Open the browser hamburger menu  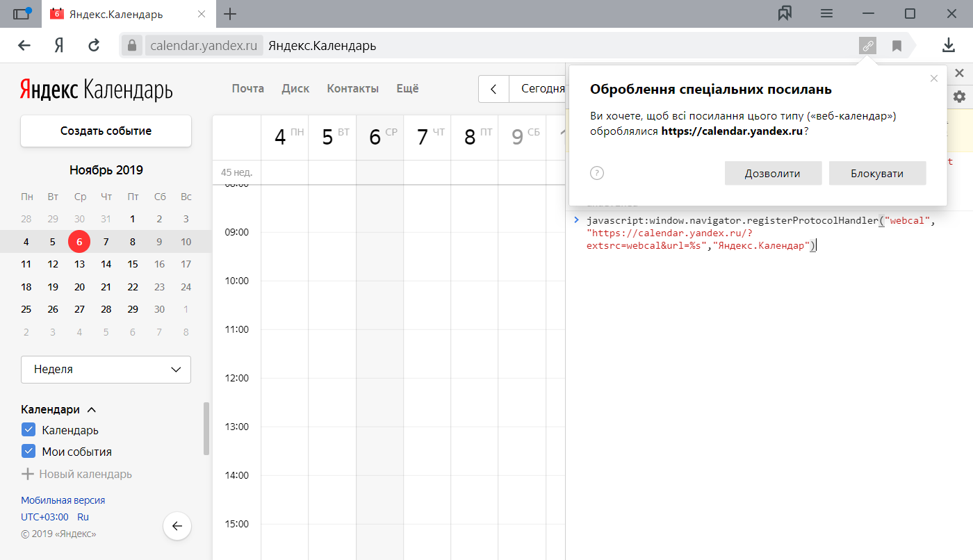coord(826,13)
